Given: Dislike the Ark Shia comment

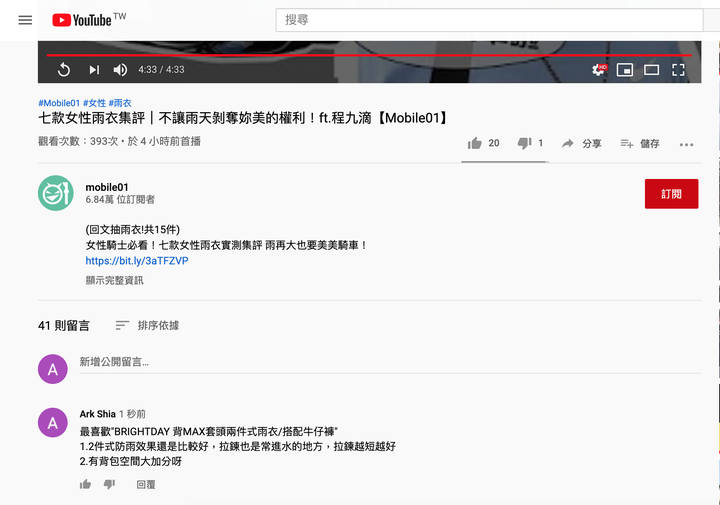Looking at the screenshot, I should click(109, 484).
